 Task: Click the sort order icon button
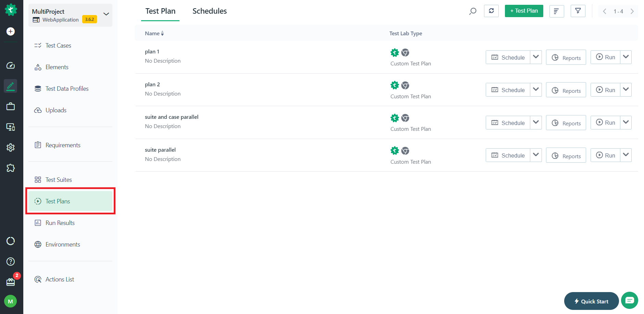click(557, 11)
